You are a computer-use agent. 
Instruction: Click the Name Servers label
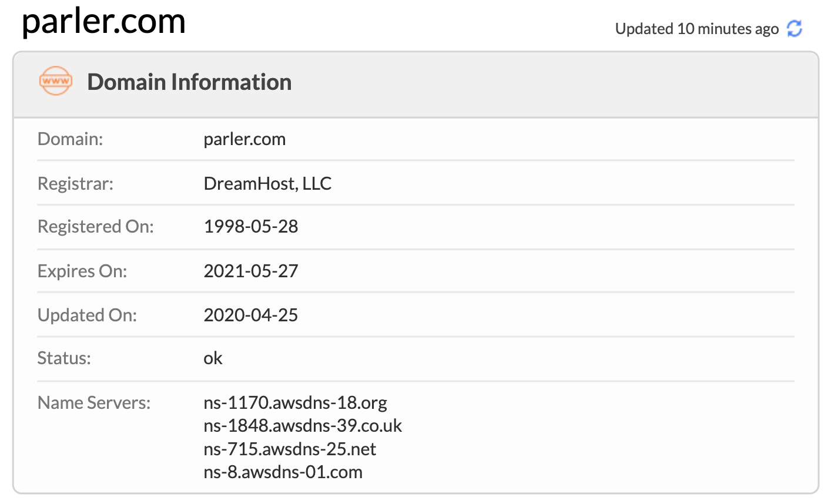(x=93, y=403)
